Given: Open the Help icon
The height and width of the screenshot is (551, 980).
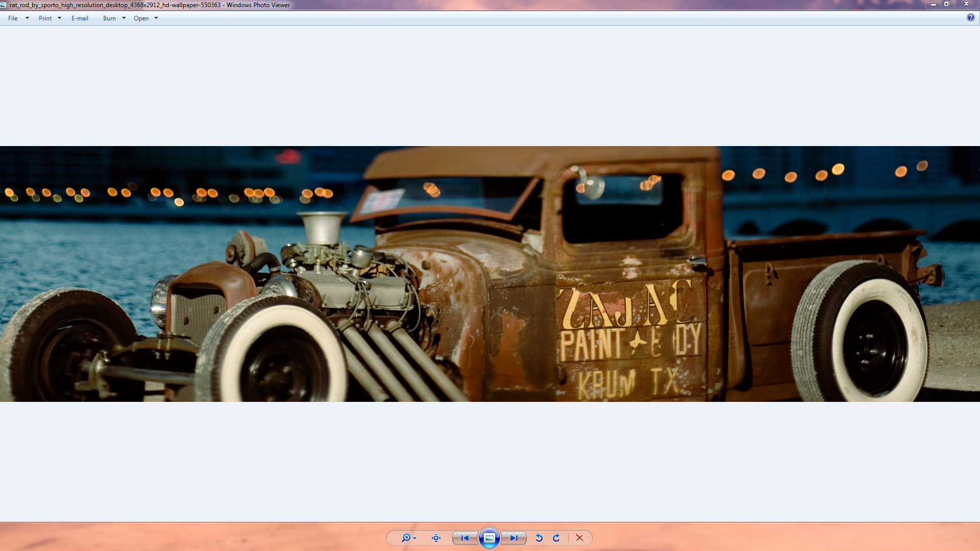Looking at the screenshot, I should [x=970, y=18].
